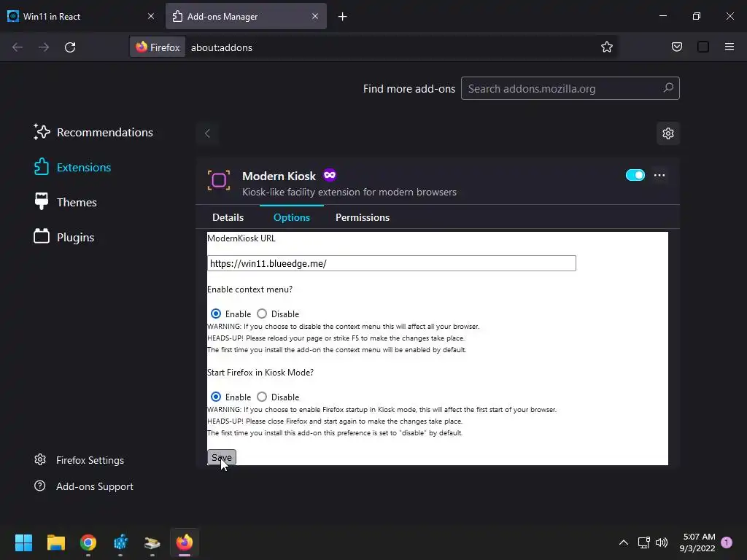Screen dimensions: 747x560
Task: Open the blue cubes app in taskbar
Action: coord(120,542)
